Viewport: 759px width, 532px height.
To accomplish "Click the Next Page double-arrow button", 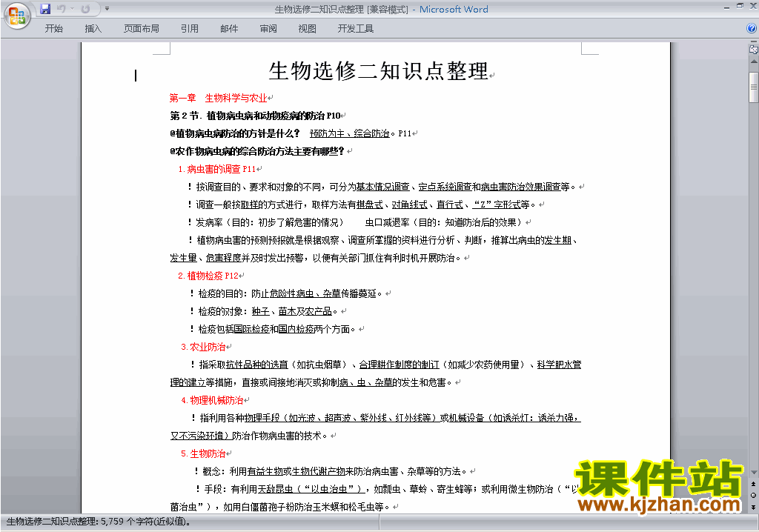I will tap(753, 507).
